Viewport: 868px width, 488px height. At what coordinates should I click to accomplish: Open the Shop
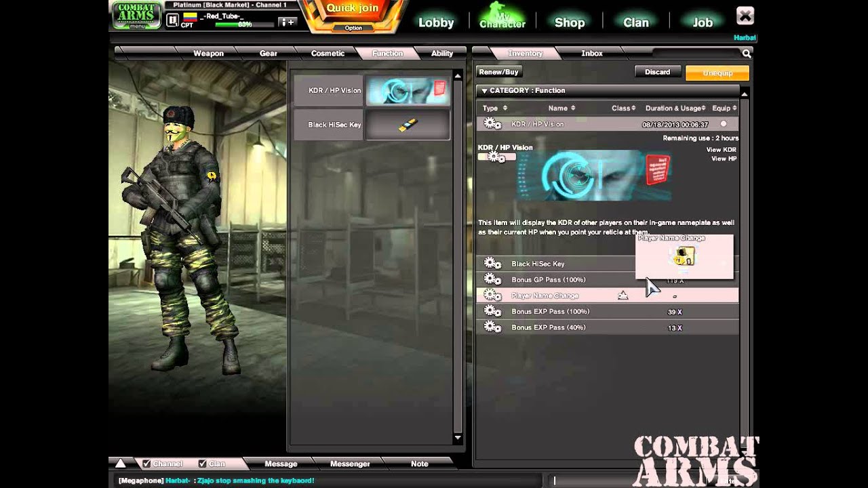(570, 22)
